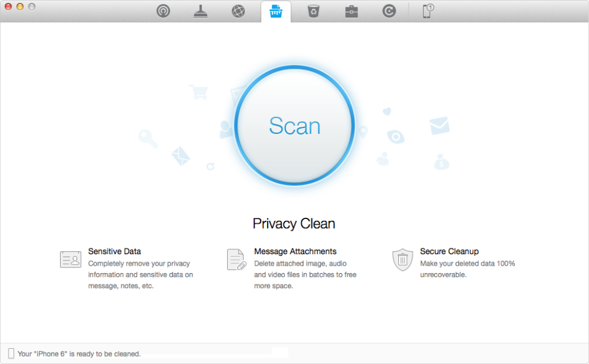589x364 pixels.
Task: Click 'Your "iPhone 6" is ready to be cleaned.' text
Action: coord(79,354)
